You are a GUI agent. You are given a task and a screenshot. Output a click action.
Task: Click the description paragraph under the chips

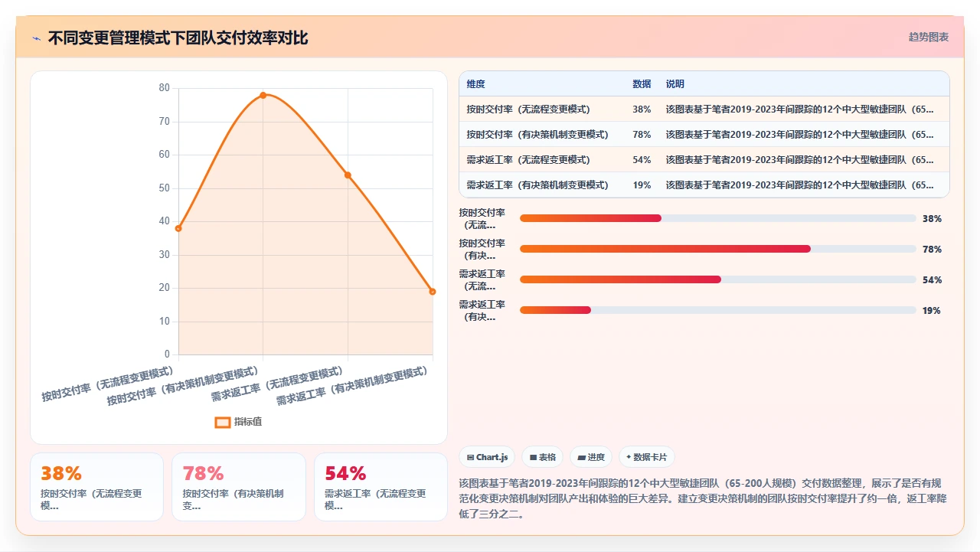(703, 498)
